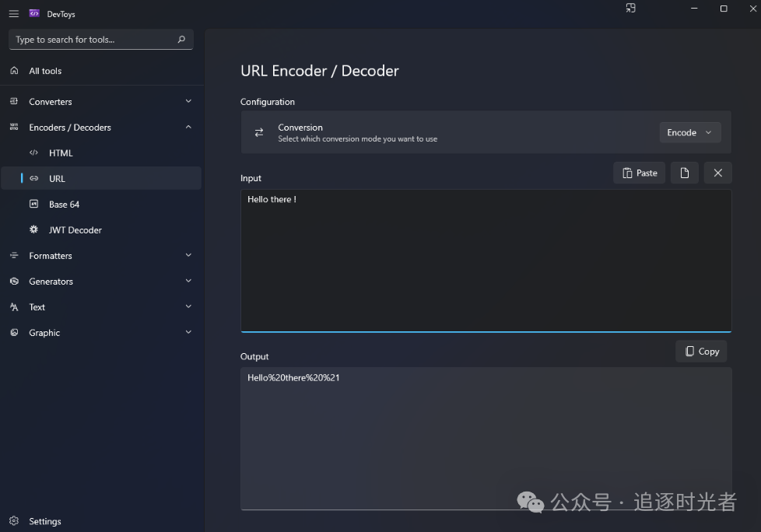Click the Encoders / Decoders category icon
This screenshot has width=761, height=532.
coord(14,127)
